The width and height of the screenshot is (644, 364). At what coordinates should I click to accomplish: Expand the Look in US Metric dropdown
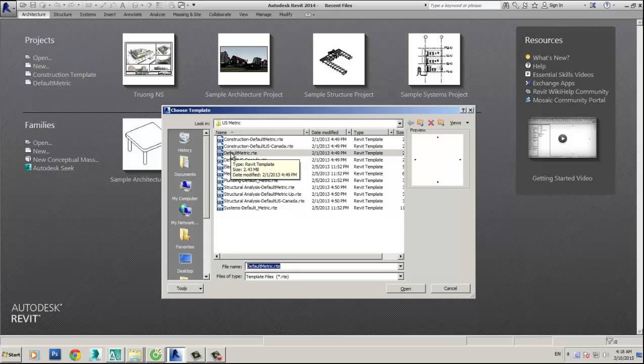[399, 123]
